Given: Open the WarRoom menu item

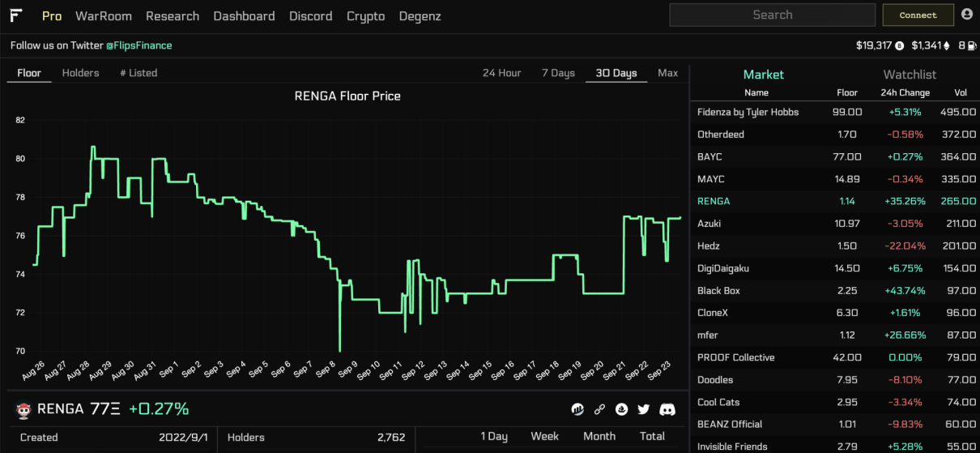Looking at the screenshot, I should (103, 16).
